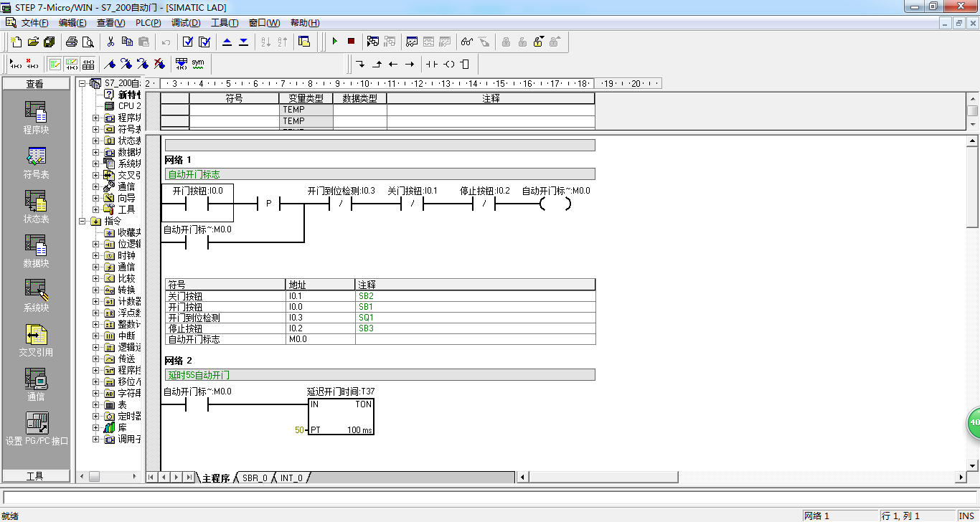Viewport: 980px width, 522px height.
Task: Switch to the INT_0 tab
Action: (291, 478)
